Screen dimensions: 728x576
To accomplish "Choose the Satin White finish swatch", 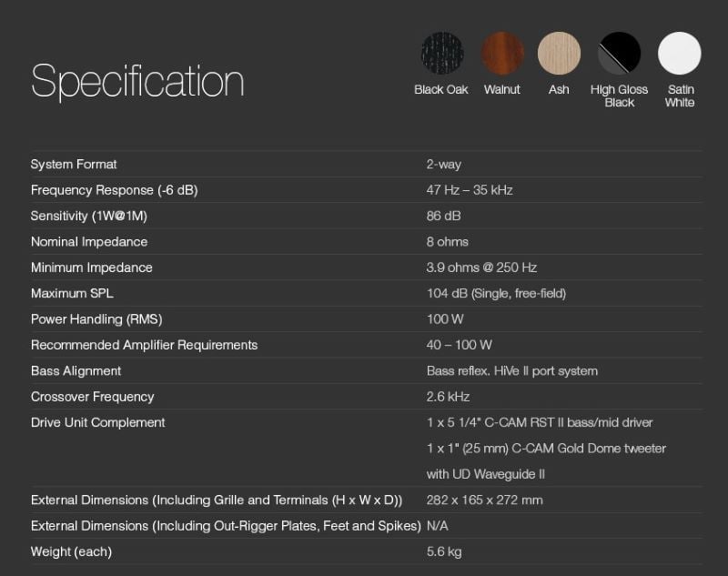I will point(680,54).
